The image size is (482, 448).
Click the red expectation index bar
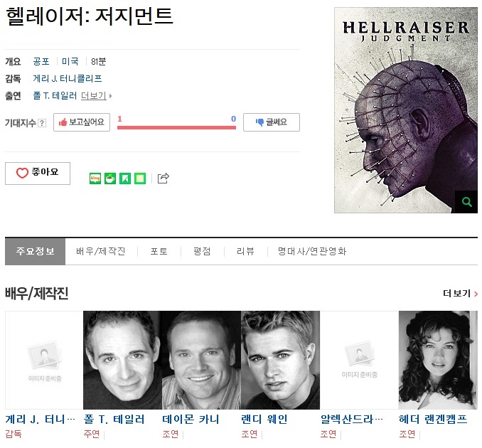click(176, 127)
